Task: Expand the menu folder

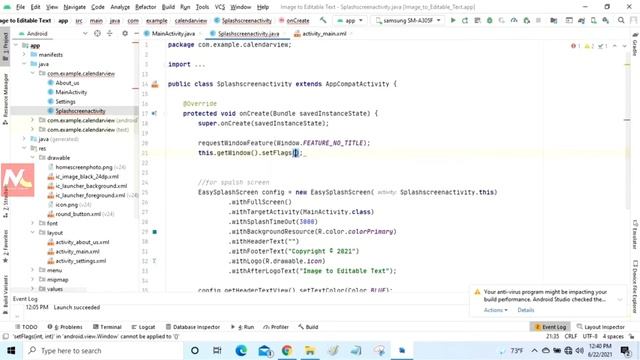Action: [33, 270]
